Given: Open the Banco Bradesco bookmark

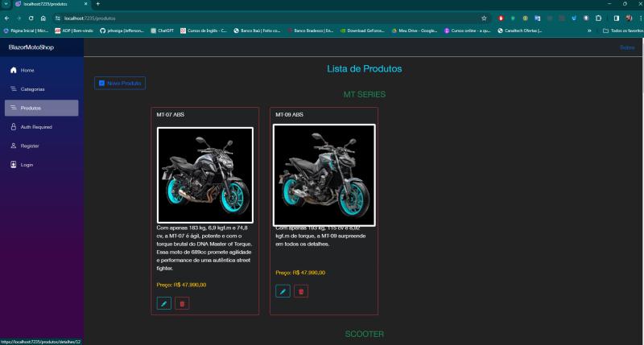Looking at the screenshot, I should (311, 31).
